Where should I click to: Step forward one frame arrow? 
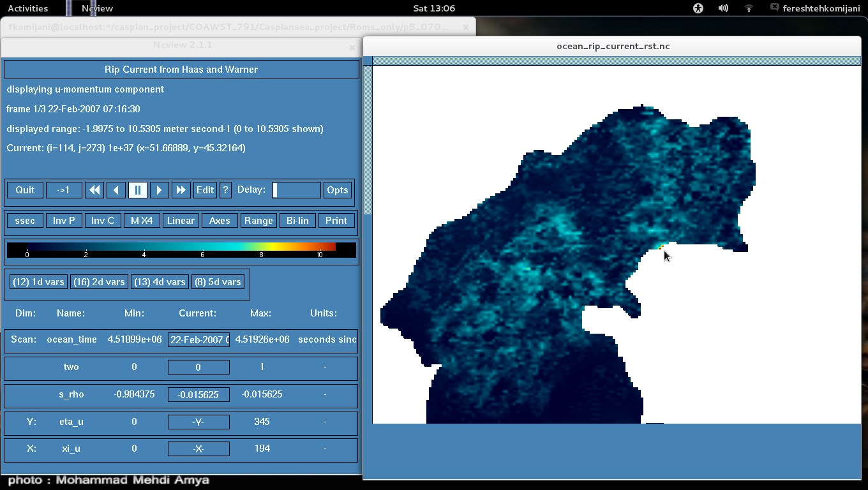tap(160, 190)
